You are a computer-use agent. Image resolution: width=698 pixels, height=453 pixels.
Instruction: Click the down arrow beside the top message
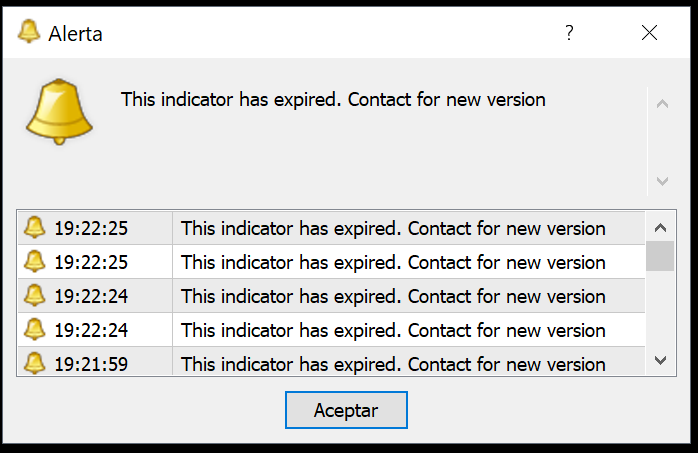661,181
